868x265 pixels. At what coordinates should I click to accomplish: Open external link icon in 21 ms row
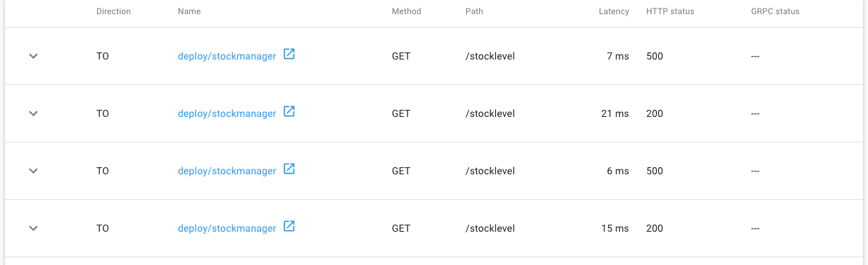pos(289,112)
